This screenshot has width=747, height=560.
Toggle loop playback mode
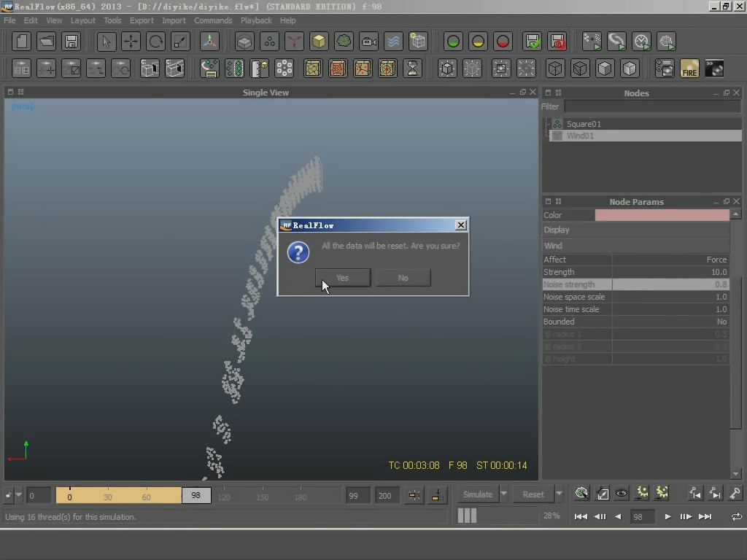point(736,517)
